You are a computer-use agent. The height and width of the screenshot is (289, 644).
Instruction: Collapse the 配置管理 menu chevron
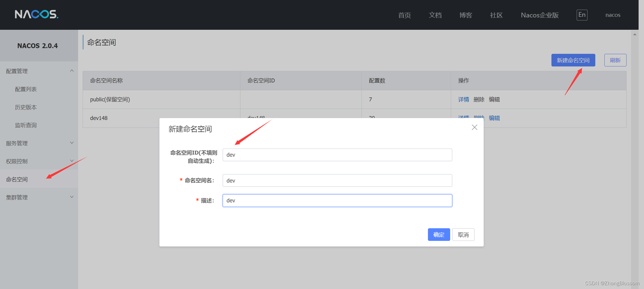(x=72, y=71)
